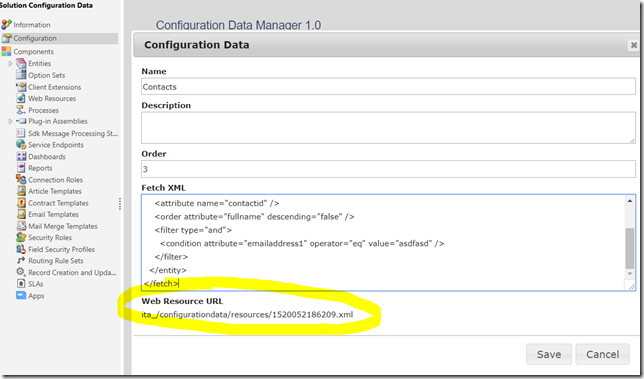
Task: Click the Processes icon
Action: coord(21,110)
